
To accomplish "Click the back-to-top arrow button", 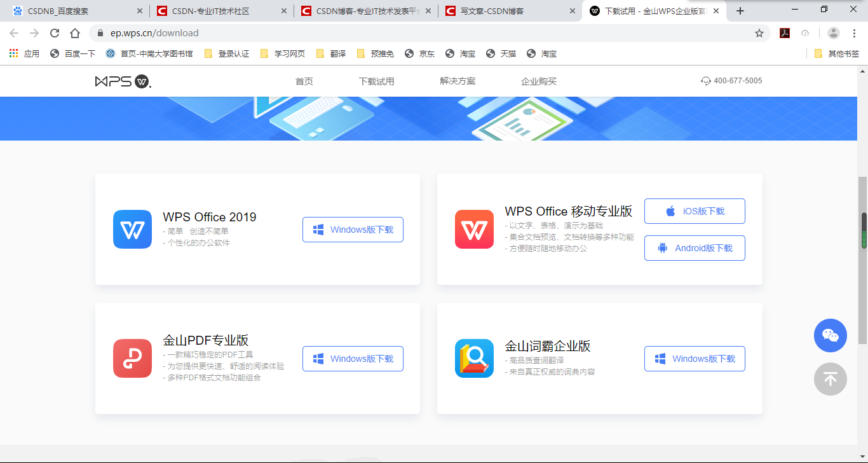I will (831, 379).
